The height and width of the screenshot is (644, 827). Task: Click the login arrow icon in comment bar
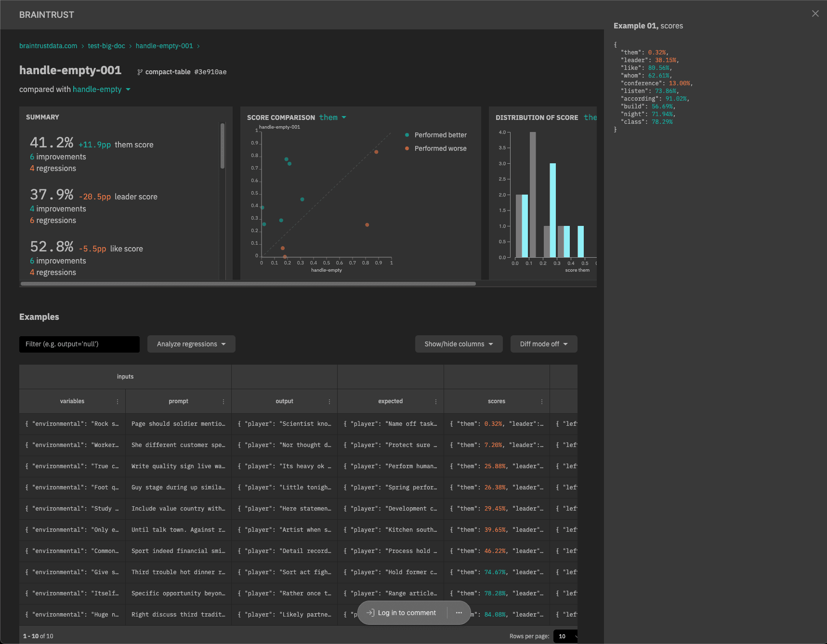click(x=370, y=613)
